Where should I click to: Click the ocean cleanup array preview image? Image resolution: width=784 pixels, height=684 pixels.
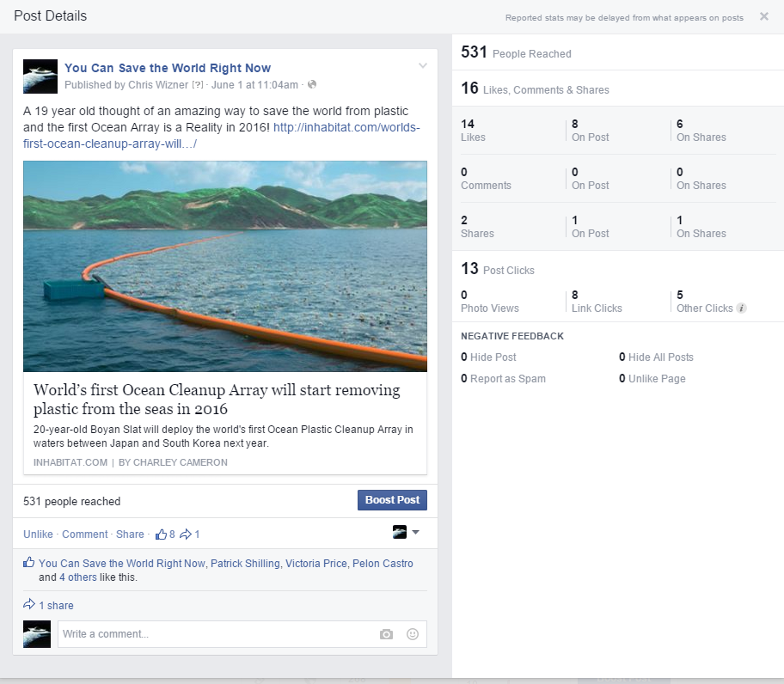tap(225, 266)
